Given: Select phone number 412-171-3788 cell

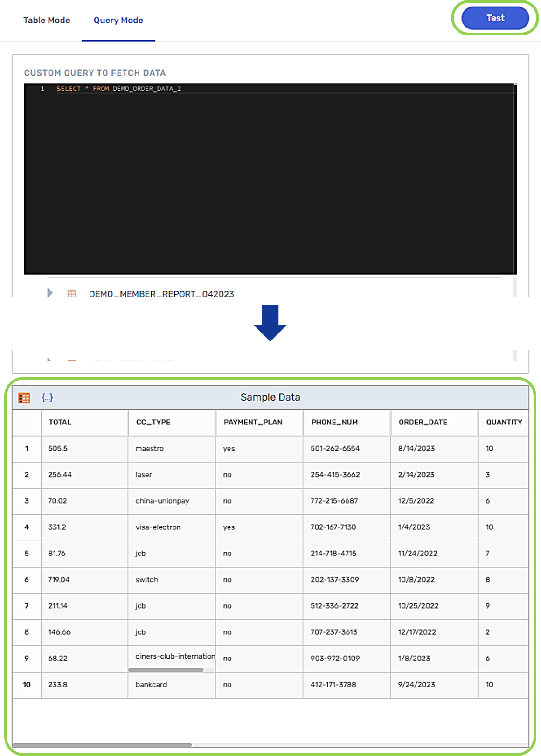Looking at the screenshot, I should (x=347, y=685).
